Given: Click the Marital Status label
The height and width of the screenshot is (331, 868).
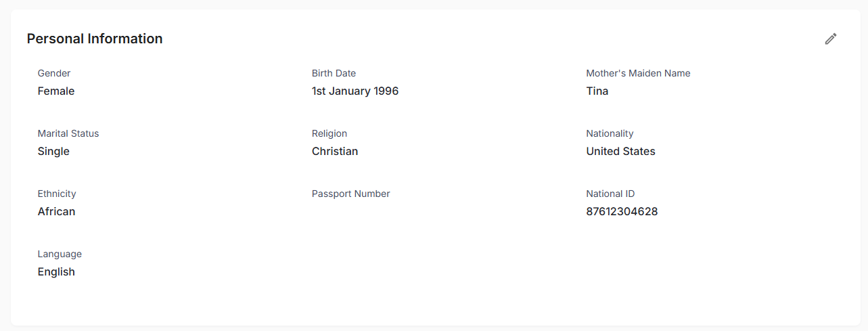Looking at the screenshot, I should 68,133.
